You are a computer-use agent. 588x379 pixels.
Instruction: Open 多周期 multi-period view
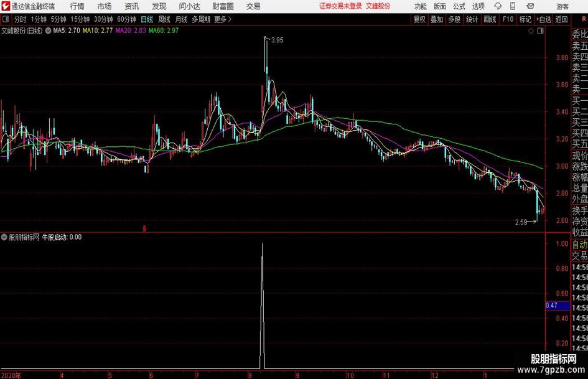(201, 19)
